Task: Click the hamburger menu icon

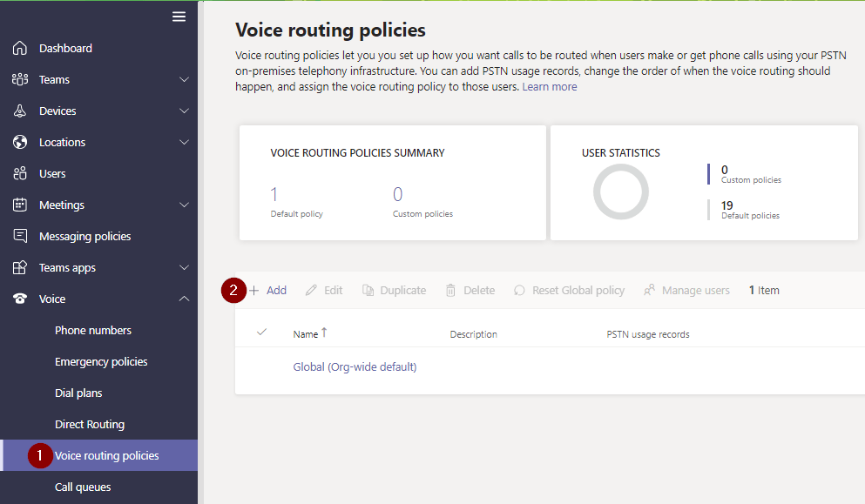Action: point(179,17)
